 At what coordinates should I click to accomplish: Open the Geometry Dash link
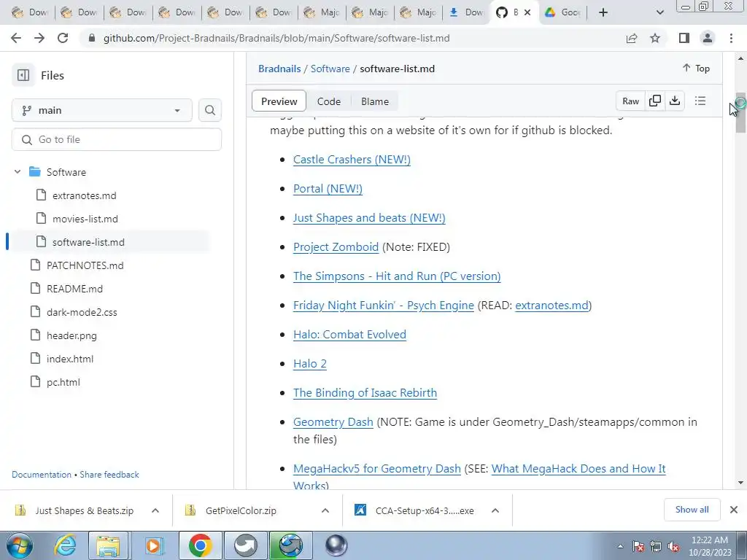point(333,422)
